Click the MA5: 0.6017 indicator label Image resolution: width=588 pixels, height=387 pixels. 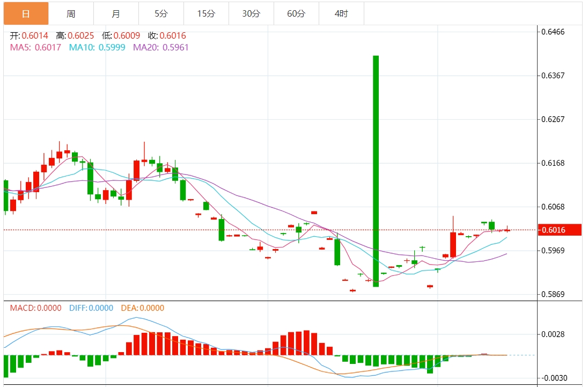click(x=35, y=48)
